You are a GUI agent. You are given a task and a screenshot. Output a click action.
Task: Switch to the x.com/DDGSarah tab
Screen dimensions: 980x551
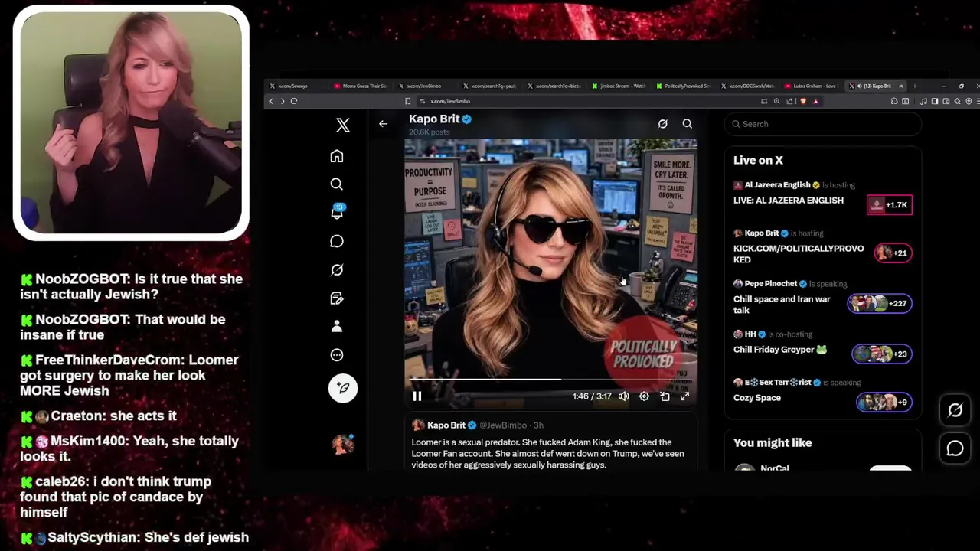click(748, 86)
